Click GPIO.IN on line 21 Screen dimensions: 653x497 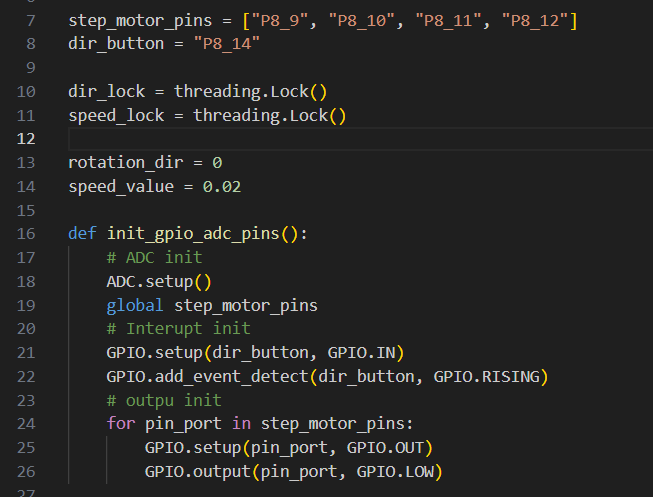pyautogui.click(x=361, y=353)
